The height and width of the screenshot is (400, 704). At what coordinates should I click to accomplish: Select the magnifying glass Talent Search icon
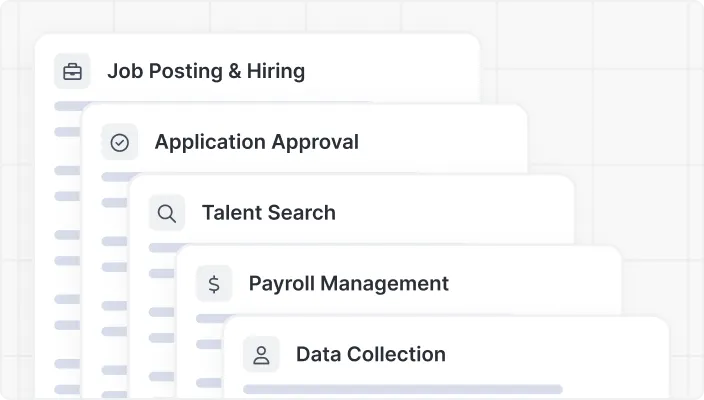pyautogui.click(x=167, y=213)
